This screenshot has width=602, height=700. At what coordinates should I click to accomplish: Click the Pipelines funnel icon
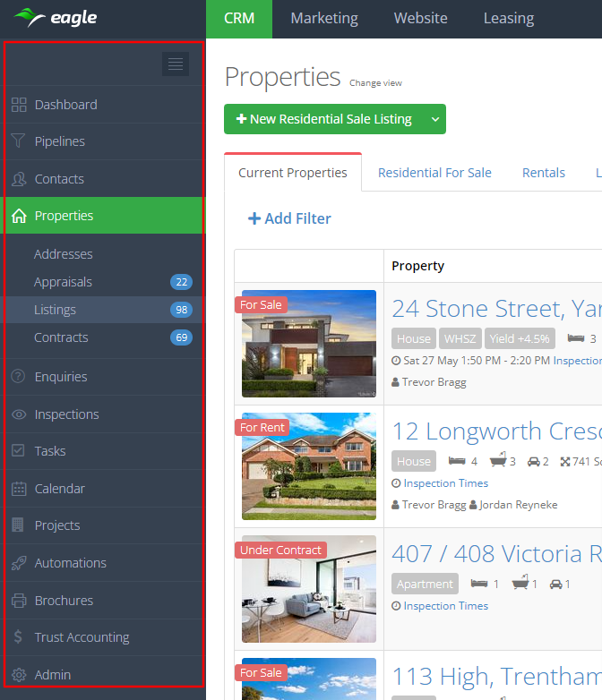pyautogui.click(x=19, y=141)
